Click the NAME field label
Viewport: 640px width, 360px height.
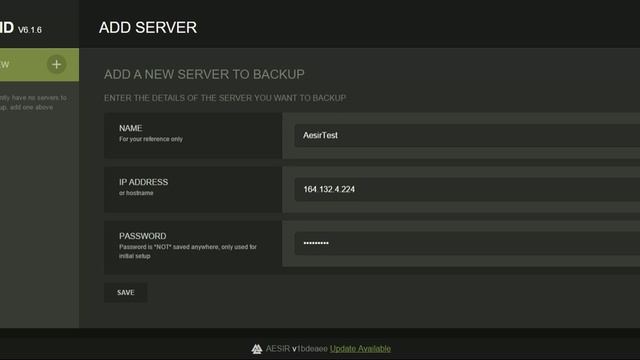(131, 128)
